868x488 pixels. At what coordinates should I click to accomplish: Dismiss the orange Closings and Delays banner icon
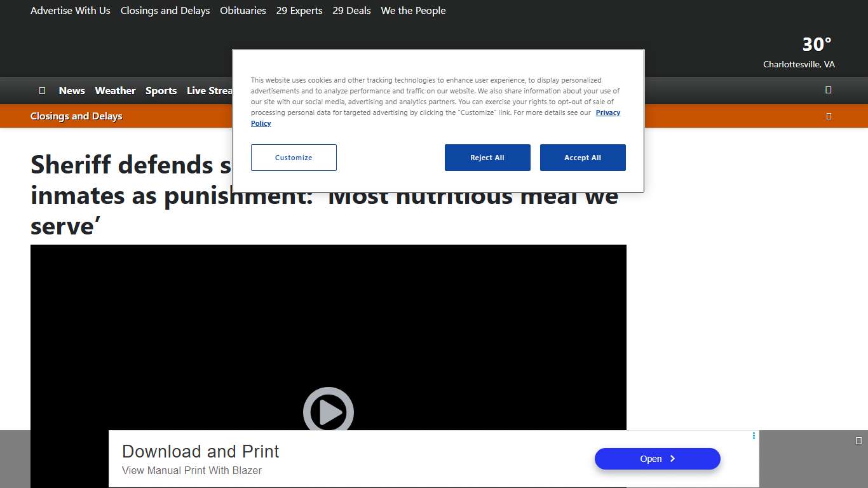click(828, 116)
